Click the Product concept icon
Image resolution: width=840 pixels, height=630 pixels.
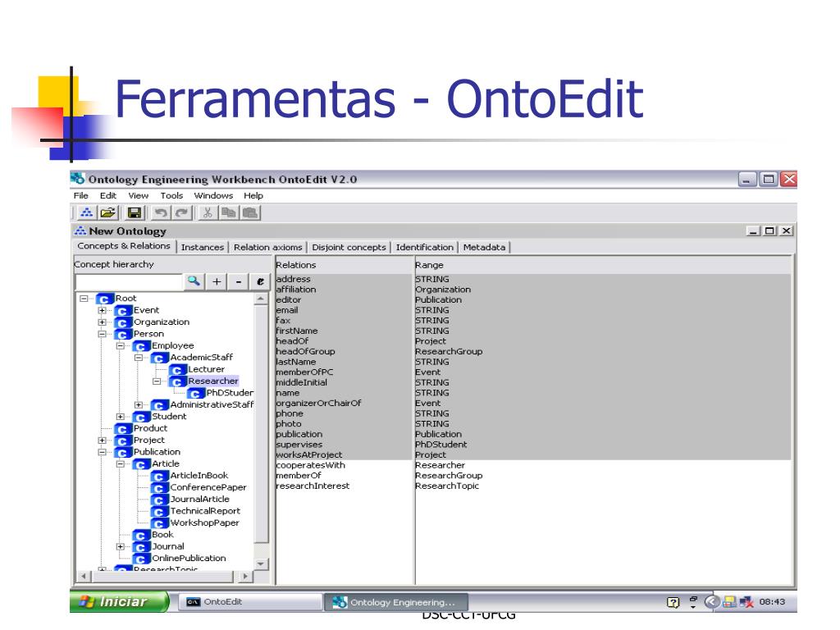122,428
